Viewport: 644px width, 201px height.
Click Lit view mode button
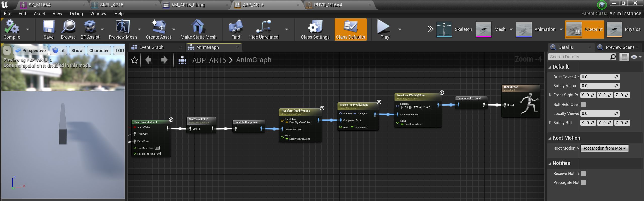(58, 51)
